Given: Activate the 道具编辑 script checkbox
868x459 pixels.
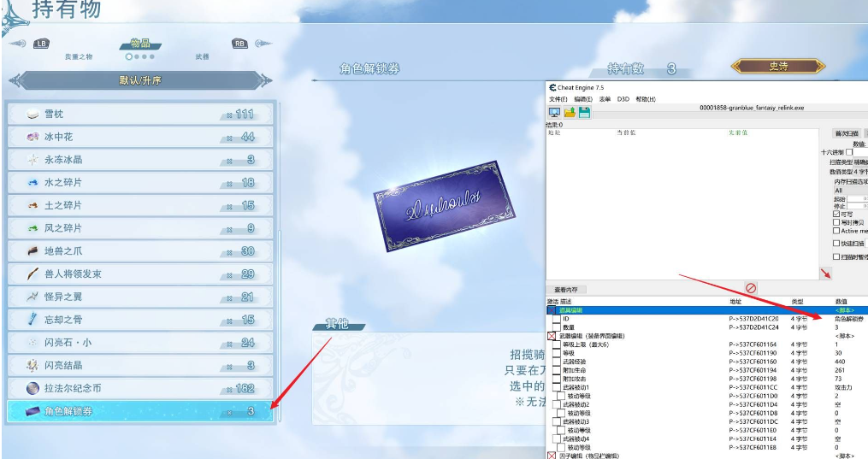Looking at the screenshot, I should (552, 310).
